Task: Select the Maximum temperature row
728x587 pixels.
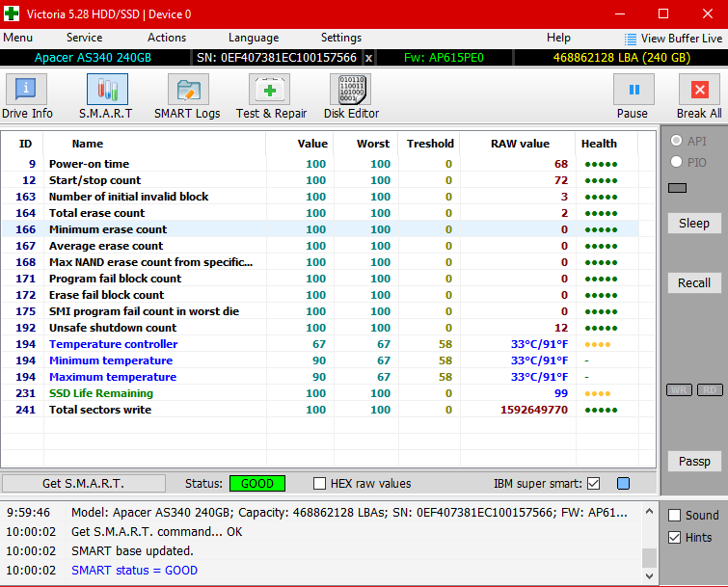Action: [x=320, y=377]
